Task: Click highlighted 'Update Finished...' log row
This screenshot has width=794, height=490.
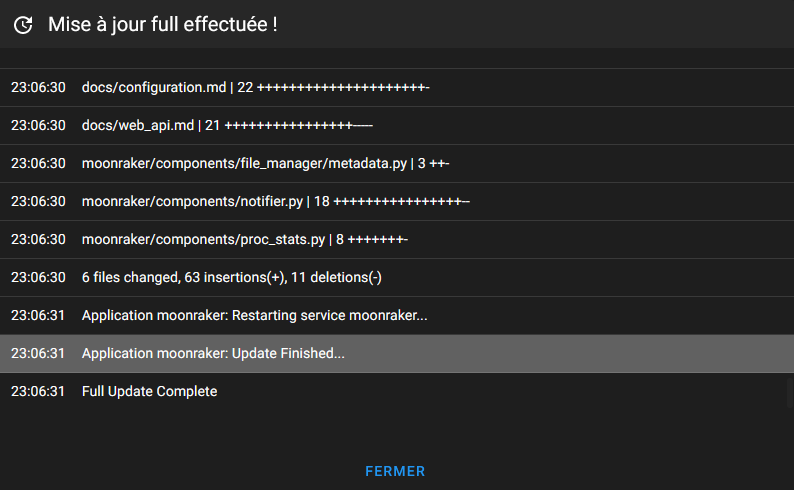Action: 397,353
